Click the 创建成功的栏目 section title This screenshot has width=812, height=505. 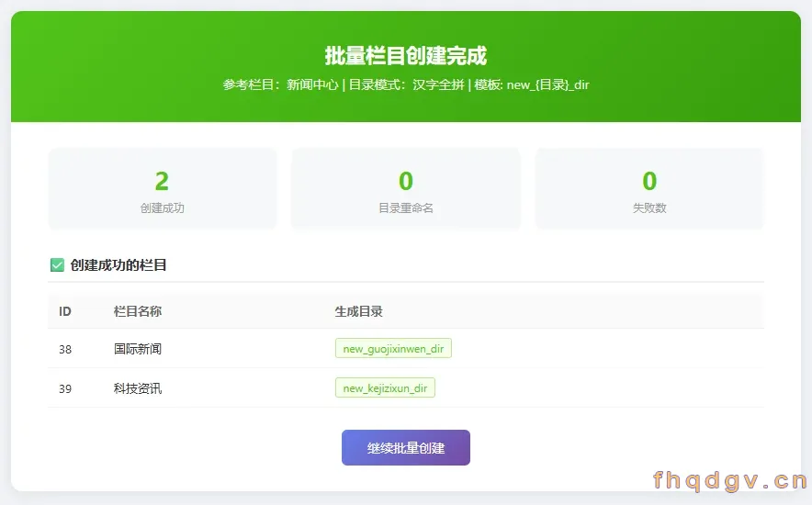click(118, 265)
